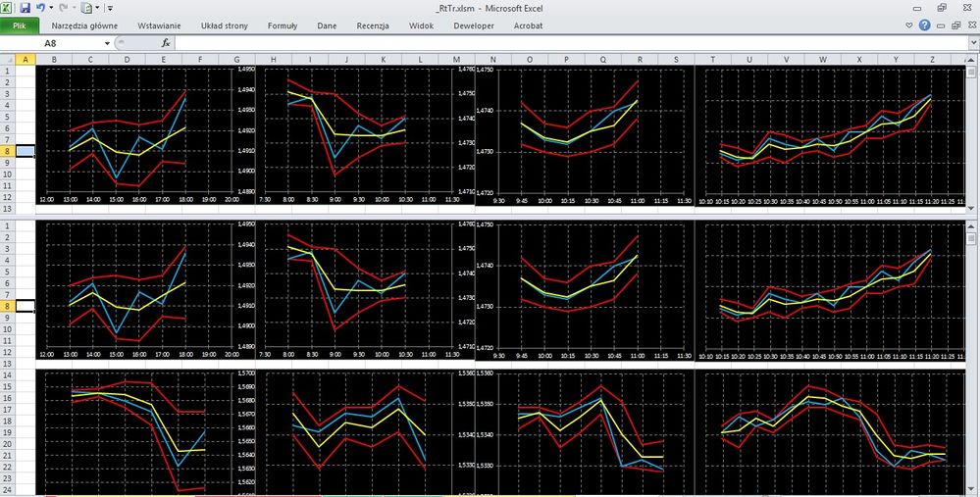Click the Select All corner of grid
Image resolution: width=980 pixels, height=497 pixels.
[8, 60]
